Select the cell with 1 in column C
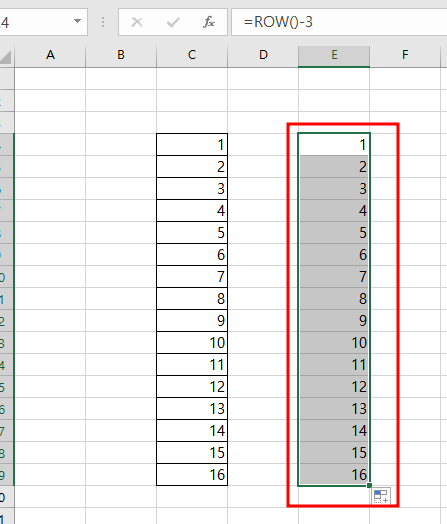 (192, 145)
